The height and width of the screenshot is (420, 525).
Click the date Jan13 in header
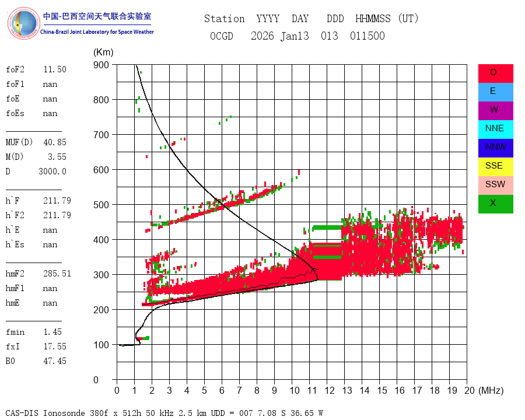coord(295,36)
